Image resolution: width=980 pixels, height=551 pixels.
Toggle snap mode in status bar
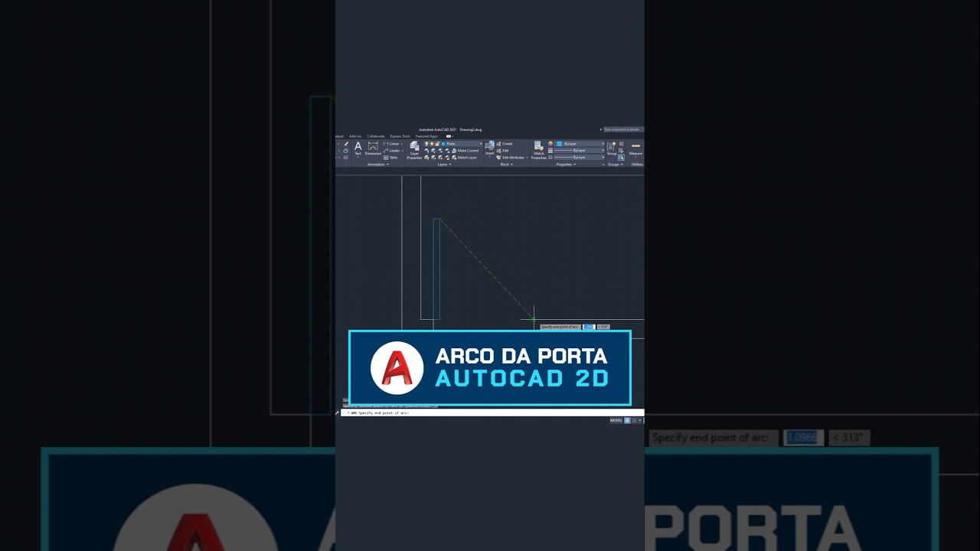634,420
